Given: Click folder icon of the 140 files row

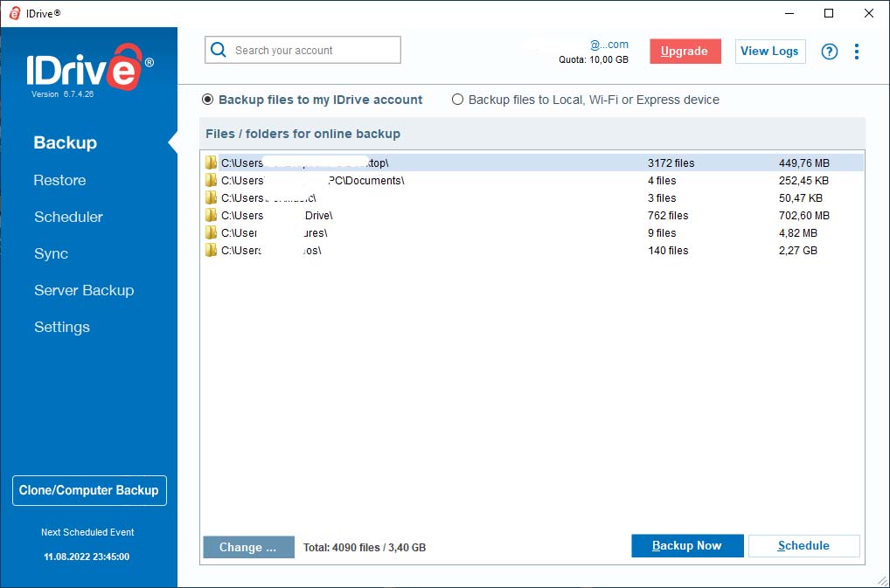Looking at the screenshot, I should pyautogui.click(x=212, y=251).
